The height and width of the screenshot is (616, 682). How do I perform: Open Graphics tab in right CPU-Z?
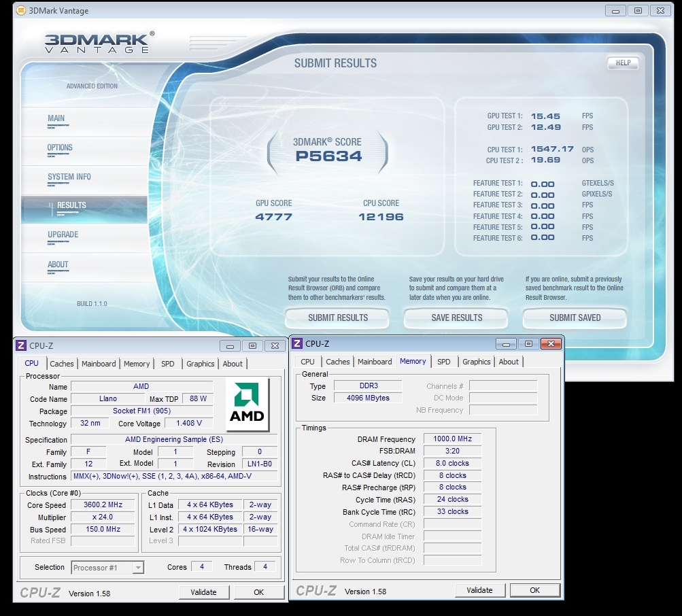[x=476, y=362]
